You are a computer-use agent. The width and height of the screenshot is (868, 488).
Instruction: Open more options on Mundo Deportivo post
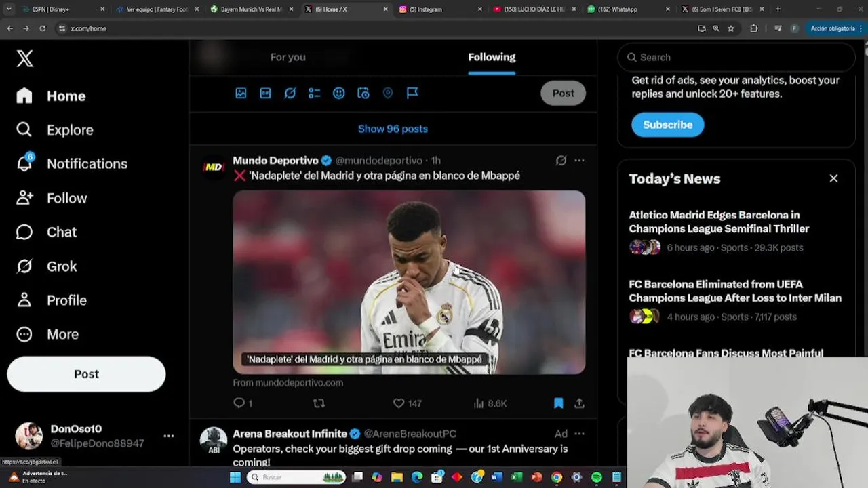pyautogui.click(x=579, y=161)
